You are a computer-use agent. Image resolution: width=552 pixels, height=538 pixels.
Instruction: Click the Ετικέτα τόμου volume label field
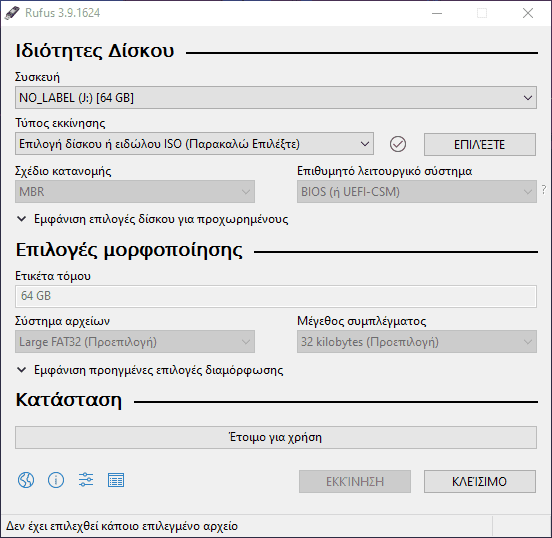tap(276, 296)
